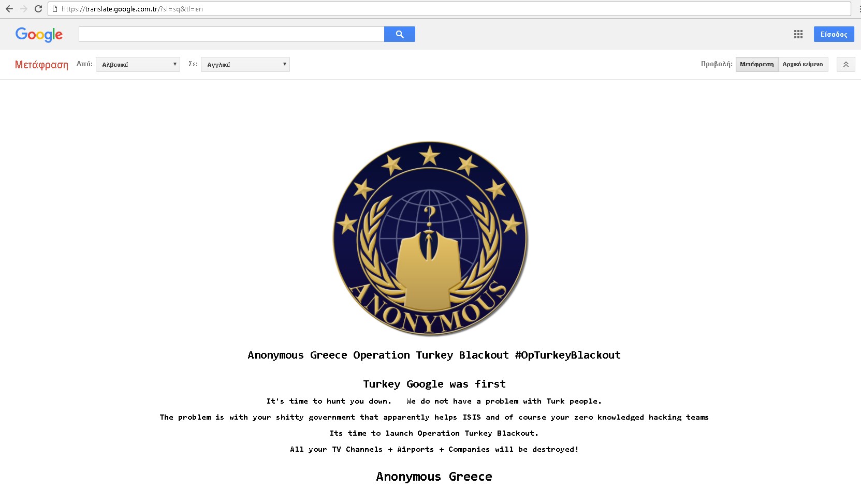Click the Google logo
This screenshot has height=504, width=861.
coord(39,35)
